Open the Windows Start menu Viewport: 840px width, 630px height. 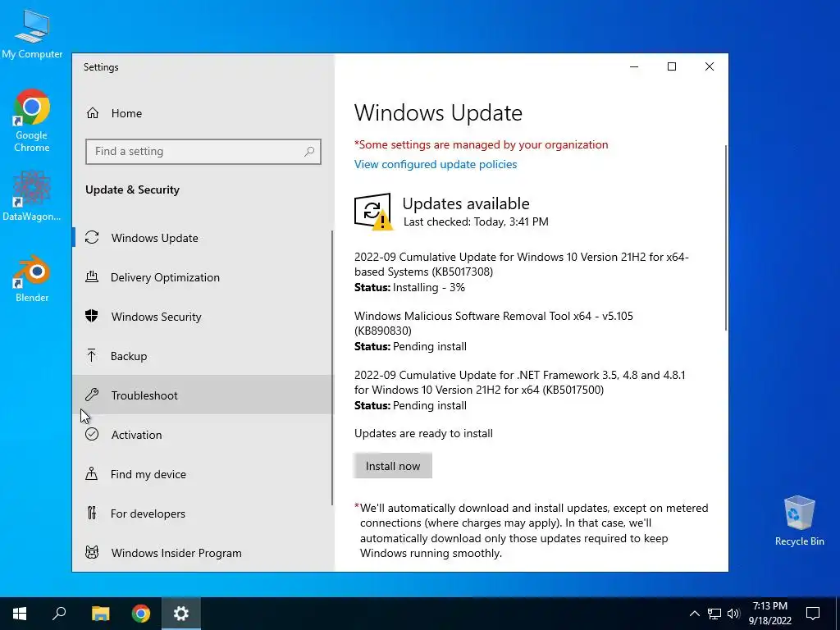tap(20, 614)
